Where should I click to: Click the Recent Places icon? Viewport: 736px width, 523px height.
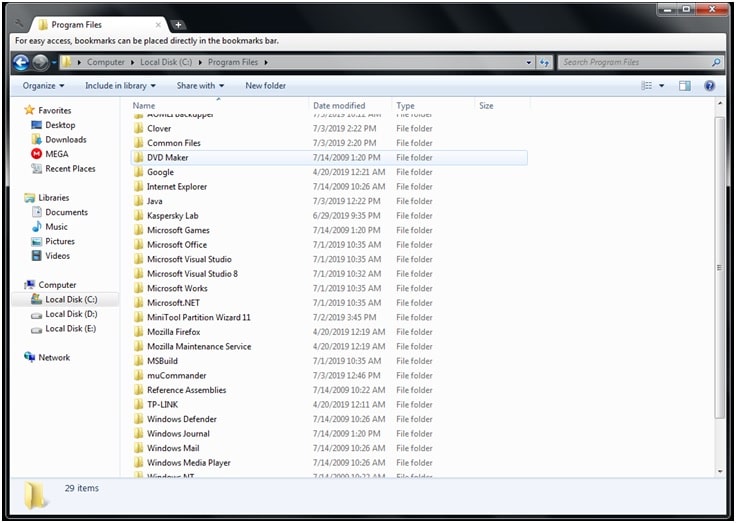tap(36, 169)
